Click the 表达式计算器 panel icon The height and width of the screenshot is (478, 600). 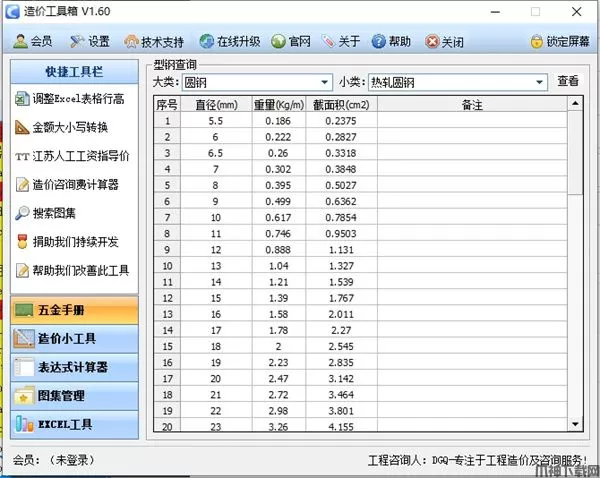coord(24,367)
